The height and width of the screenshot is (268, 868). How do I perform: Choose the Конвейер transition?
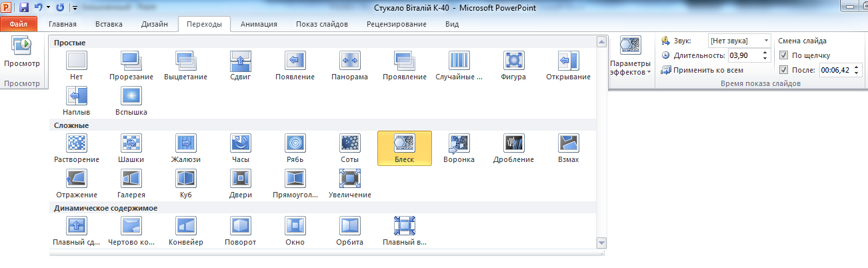click(x=186, y=231)
